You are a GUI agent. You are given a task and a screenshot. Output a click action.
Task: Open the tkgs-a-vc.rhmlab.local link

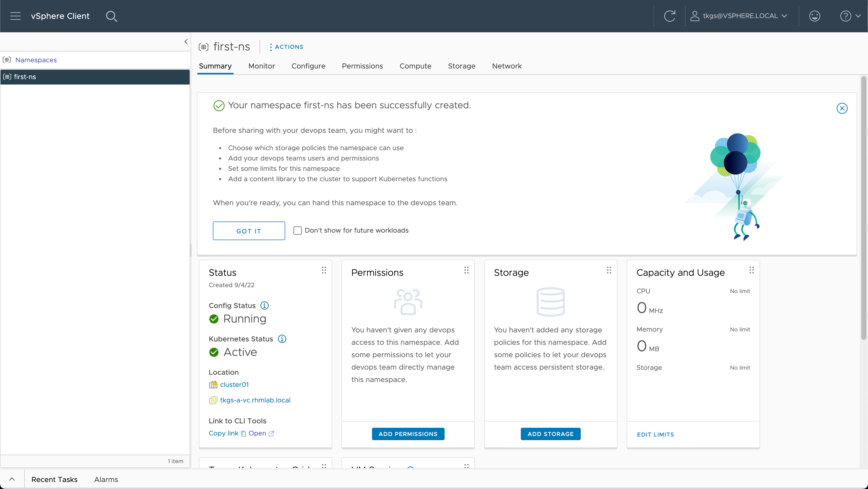tap(255, 400)
